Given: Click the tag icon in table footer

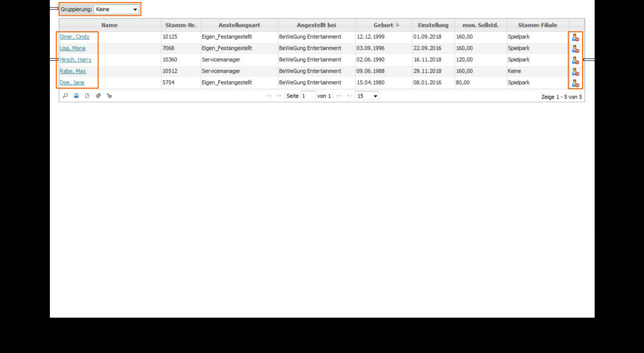Looking at the screenshot, I should pos(98,96).
